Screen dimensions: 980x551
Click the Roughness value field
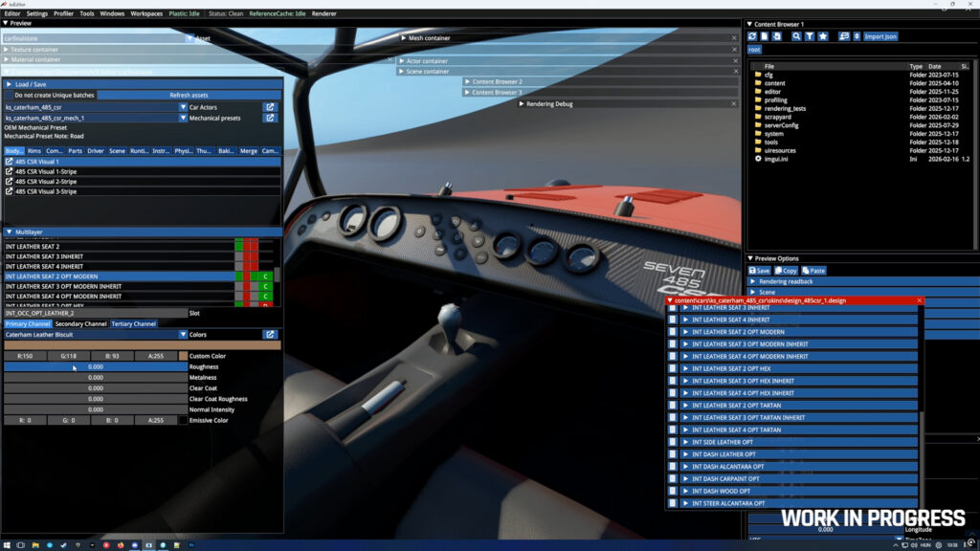click(x=96, y=365)
